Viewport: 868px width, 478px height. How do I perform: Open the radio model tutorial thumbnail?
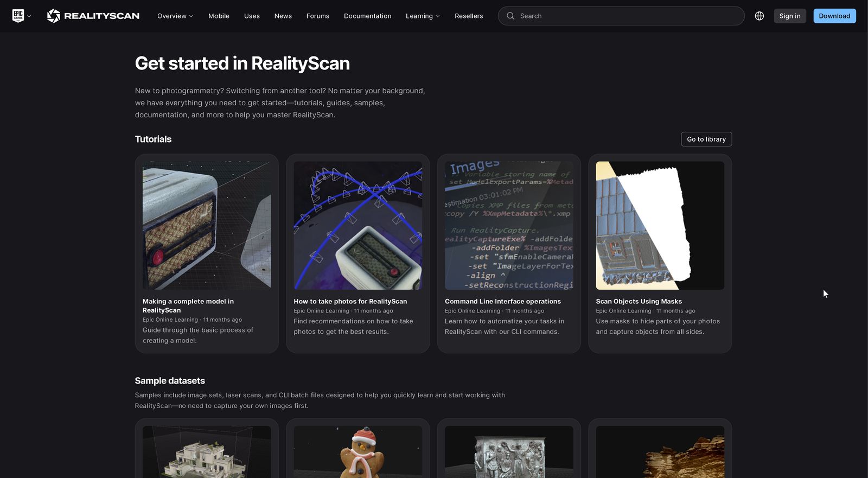[207, 225]
